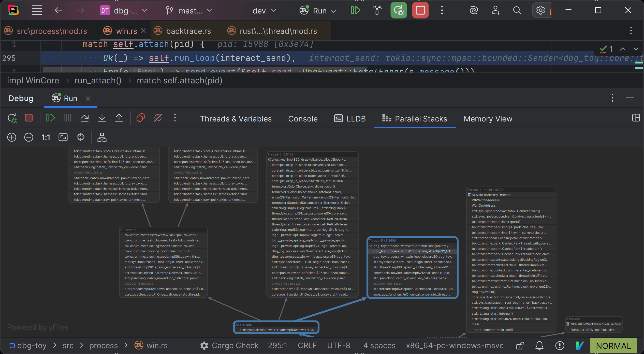The image size is (644, 354).
Task: Switch to Threads & Variables tab
Action: point(236,119)
